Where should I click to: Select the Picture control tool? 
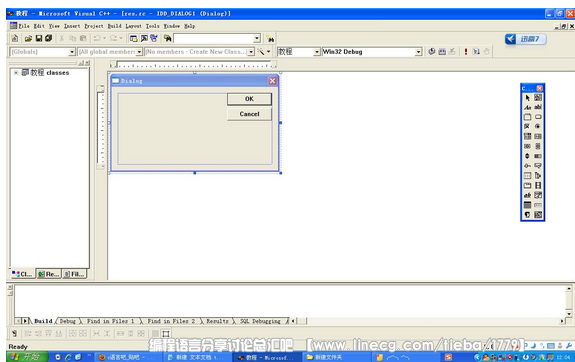[538, 98]
